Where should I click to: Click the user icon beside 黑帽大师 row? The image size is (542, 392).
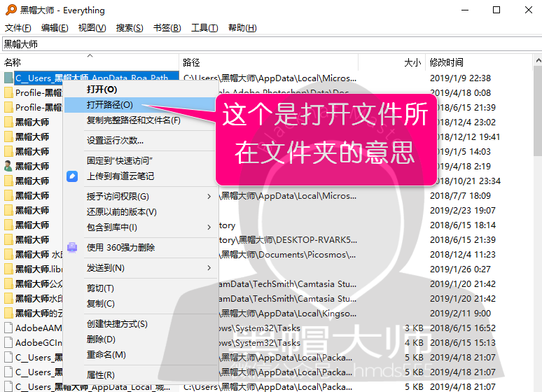click(x=8, y=167)
